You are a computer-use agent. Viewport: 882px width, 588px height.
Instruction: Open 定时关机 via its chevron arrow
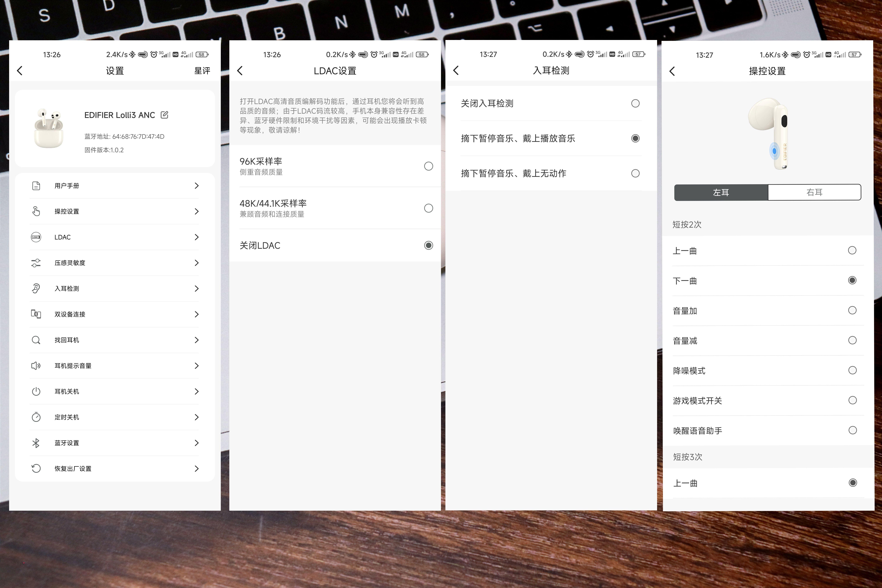tap(197, 417)
